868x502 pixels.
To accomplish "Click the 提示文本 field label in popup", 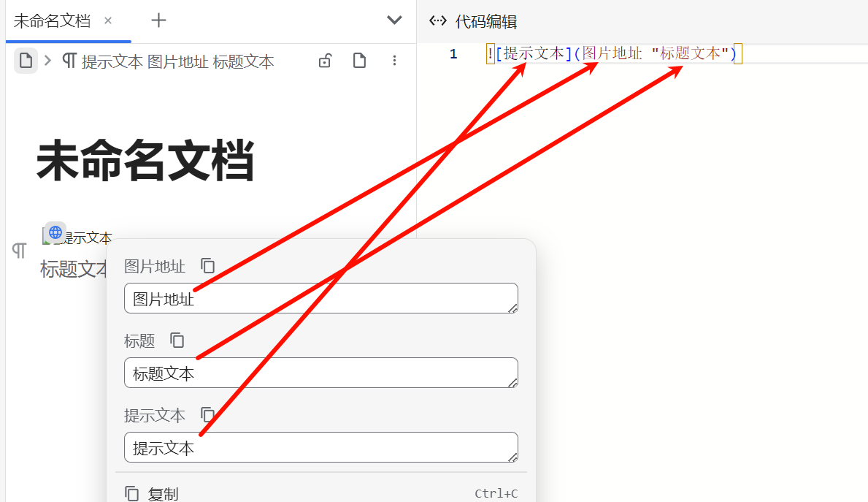I will pos(155,416).
